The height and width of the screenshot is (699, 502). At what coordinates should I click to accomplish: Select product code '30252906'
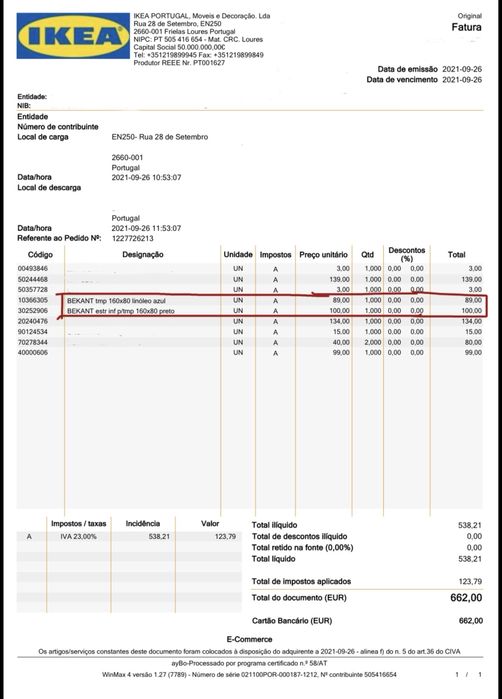point(33,311)
